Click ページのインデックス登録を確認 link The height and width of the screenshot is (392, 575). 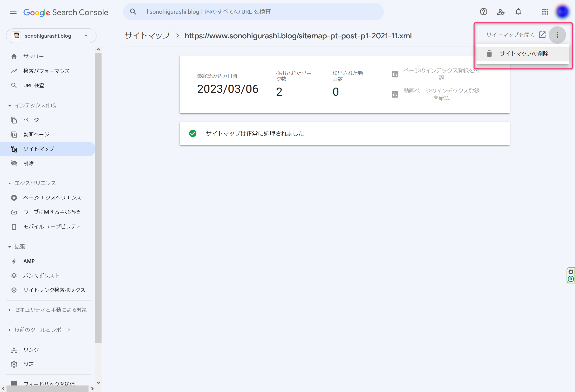click(x=441, y=74)
